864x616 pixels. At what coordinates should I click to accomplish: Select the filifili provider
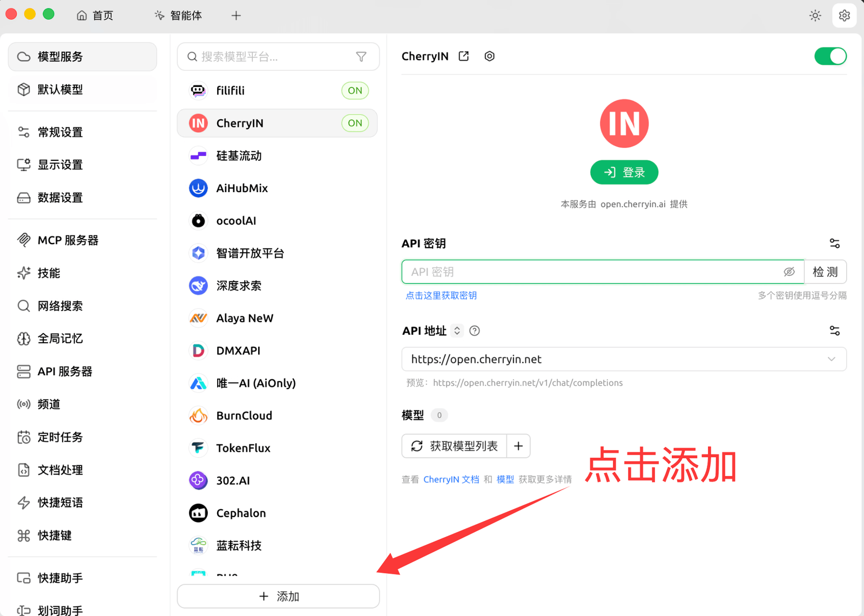[277, 91]
